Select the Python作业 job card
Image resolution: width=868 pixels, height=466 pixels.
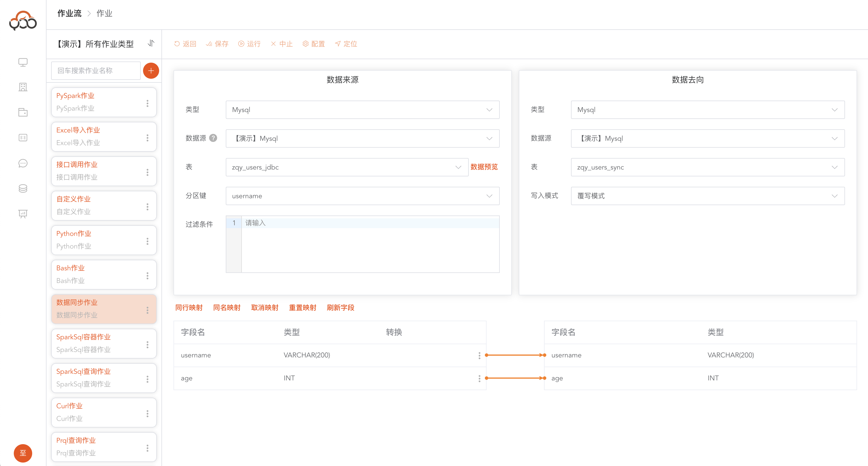click(104, 240)
